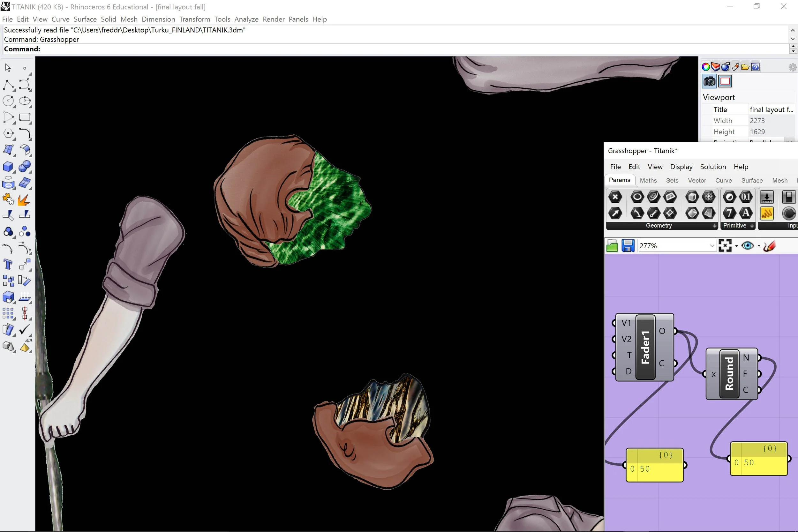Click the Grasshopper save file icon

point(628,245)
